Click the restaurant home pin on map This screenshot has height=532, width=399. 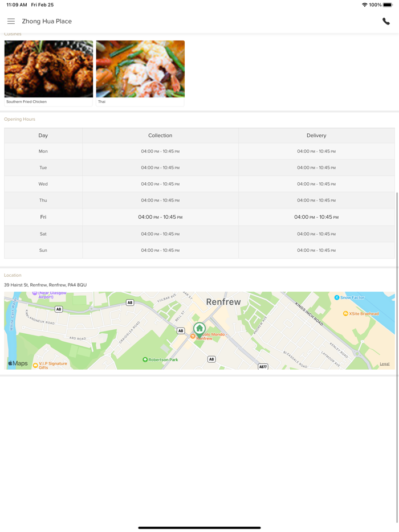point(199,329)
